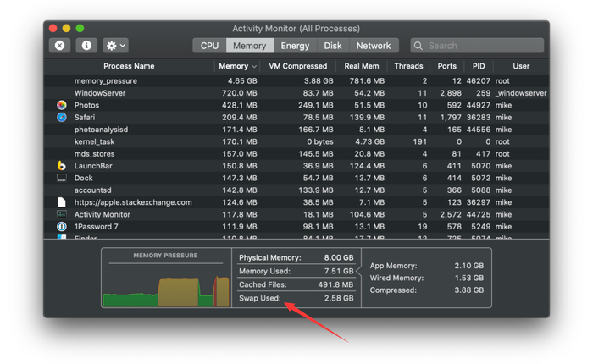This screenshot has height=364, width=593.
Task: Toggle sort order on Memory column
Action: point(237,66)
